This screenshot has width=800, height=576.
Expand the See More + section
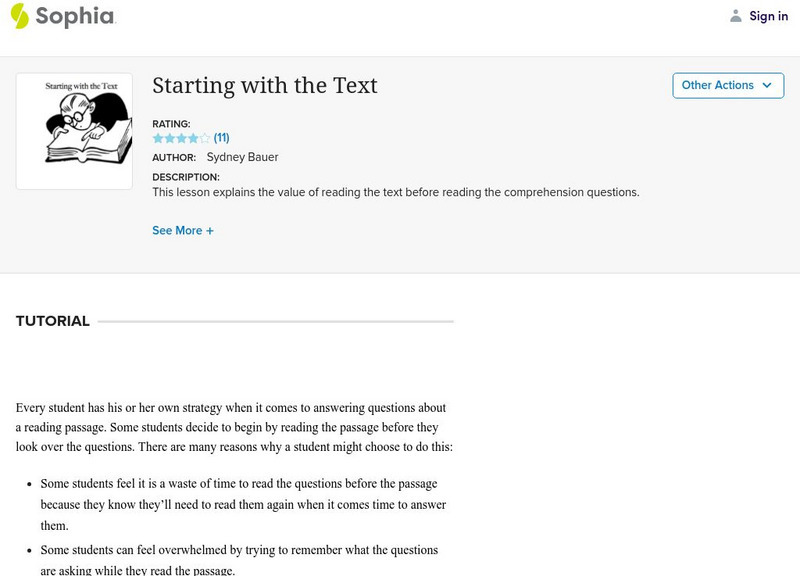(183, 231)
